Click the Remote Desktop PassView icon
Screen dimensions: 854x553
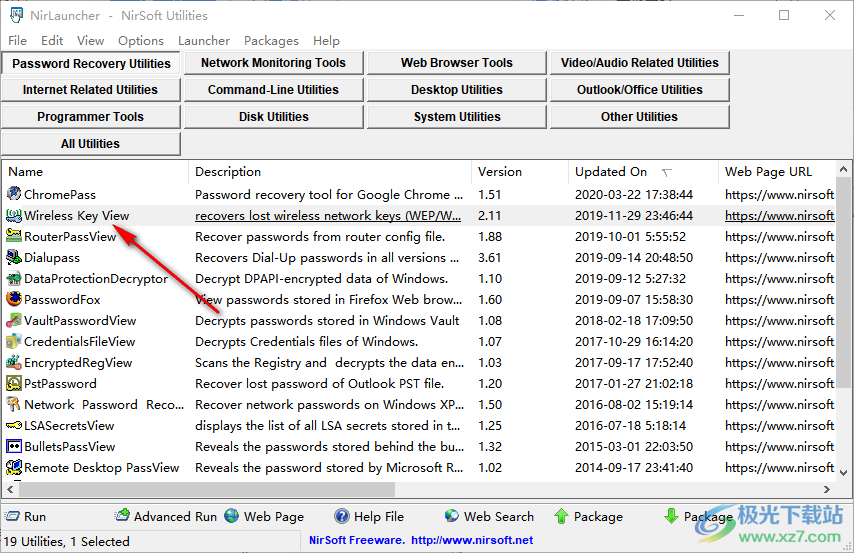click(14, 467)
